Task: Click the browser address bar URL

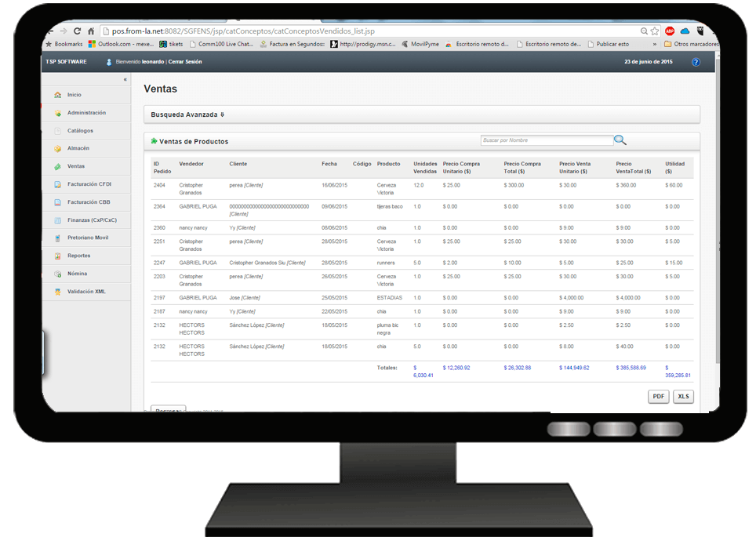Action: tap(243, 31)
